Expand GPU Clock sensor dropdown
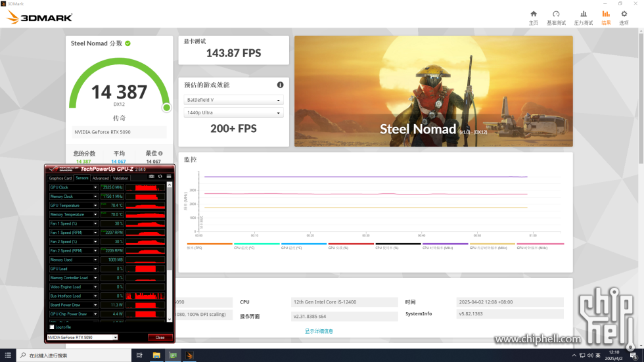Image resolution: width=644 pixels, height=362 pixels. pos(95,187)
